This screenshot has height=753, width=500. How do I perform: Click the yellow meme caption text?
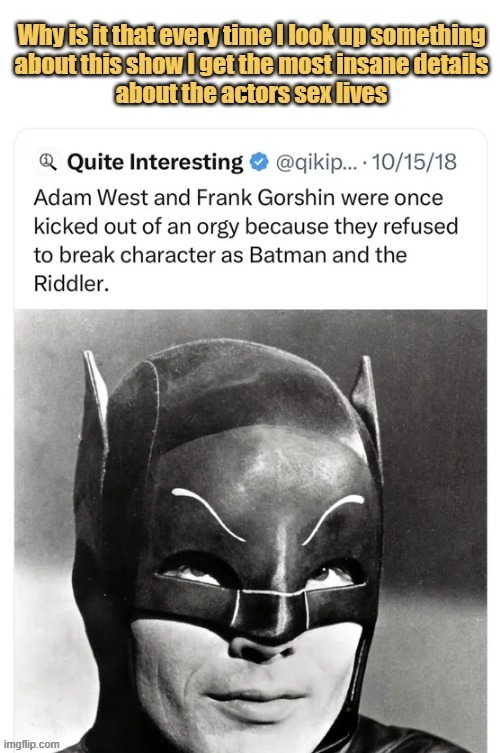pyautogui.click(x=250, y=65)
